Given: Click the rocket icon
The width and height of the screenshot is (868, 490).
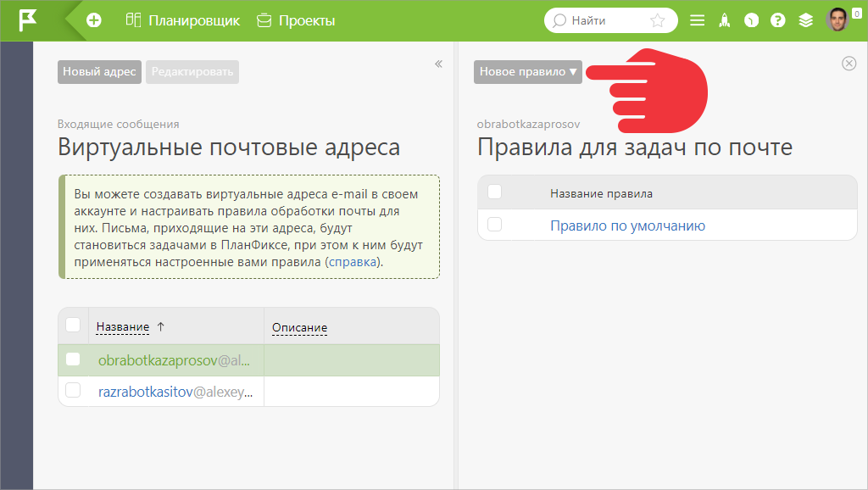Looking at the screenshot, I should coord(724,20).
